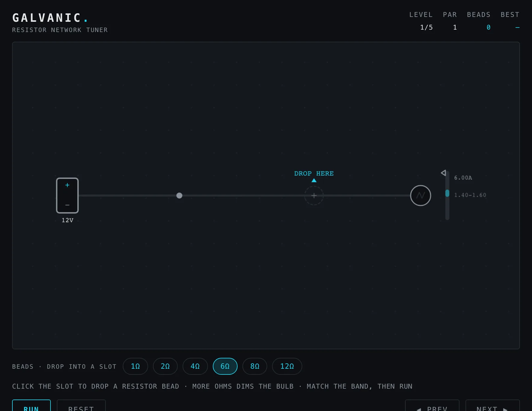The image size is (532, 411).
Task: Choose the 4Ω resistor bead
Action: (x=195, y=366)
